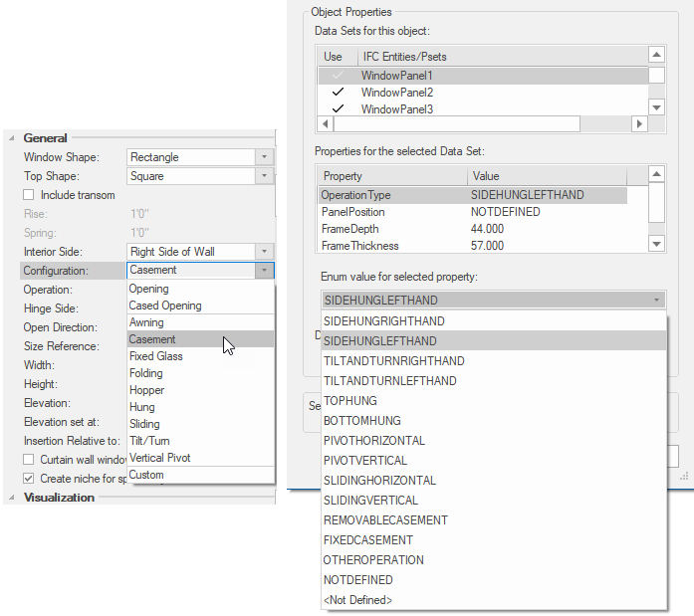Enable the Include transom checkbox

tap(29, 195)
